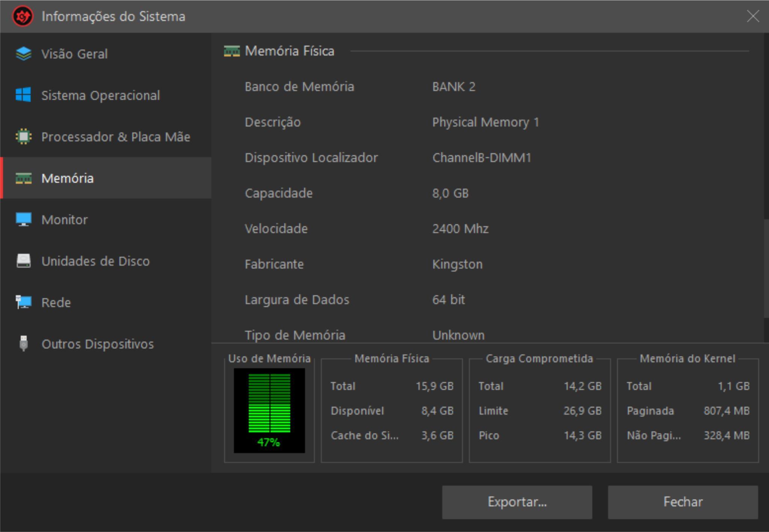Screen dimensions: 769x532
Task: Click the 2400 Mhz speed value
Action: [x=461, y=229]
